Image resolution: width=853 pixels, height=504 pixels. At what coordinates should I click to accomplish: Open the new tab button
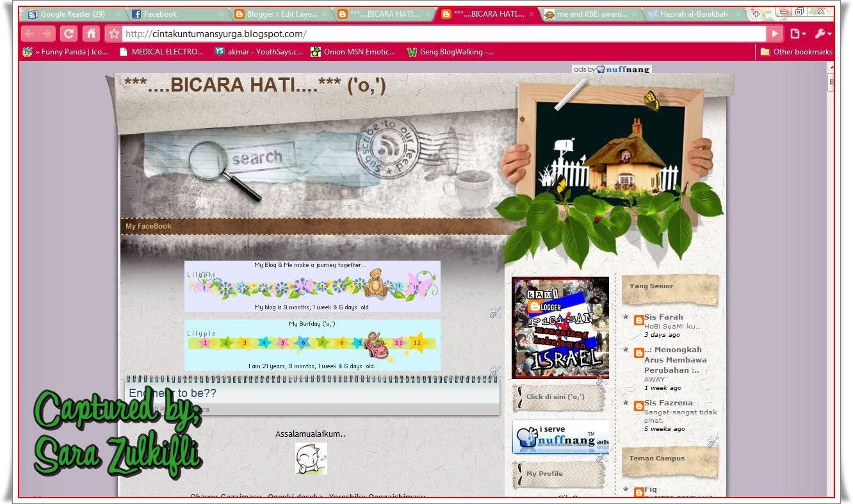(x=756, y=13)
